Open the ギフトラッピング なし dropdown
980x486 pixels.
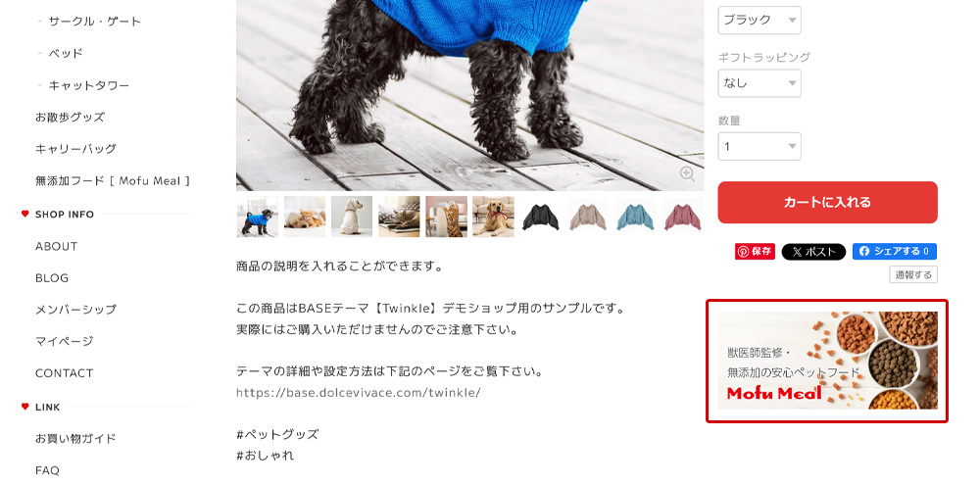tap(759, 83)
